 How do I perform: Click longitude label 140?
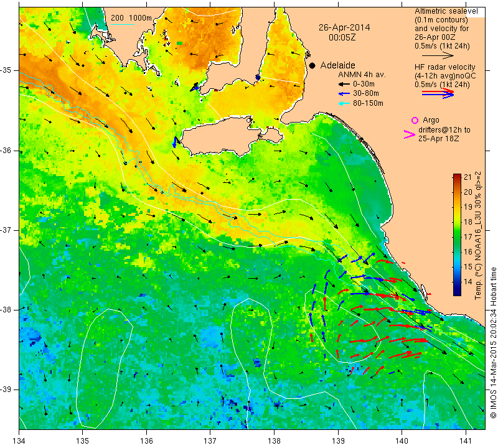[x=402, y=441]
